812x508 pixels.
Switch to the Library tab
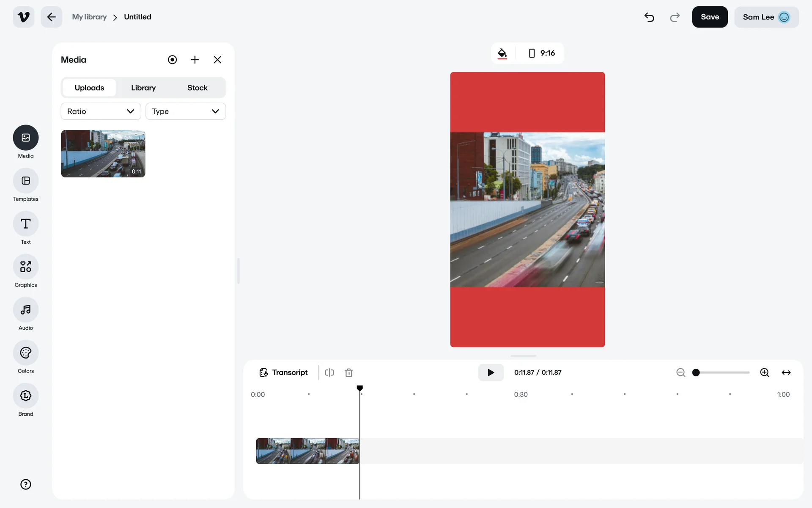143,88
